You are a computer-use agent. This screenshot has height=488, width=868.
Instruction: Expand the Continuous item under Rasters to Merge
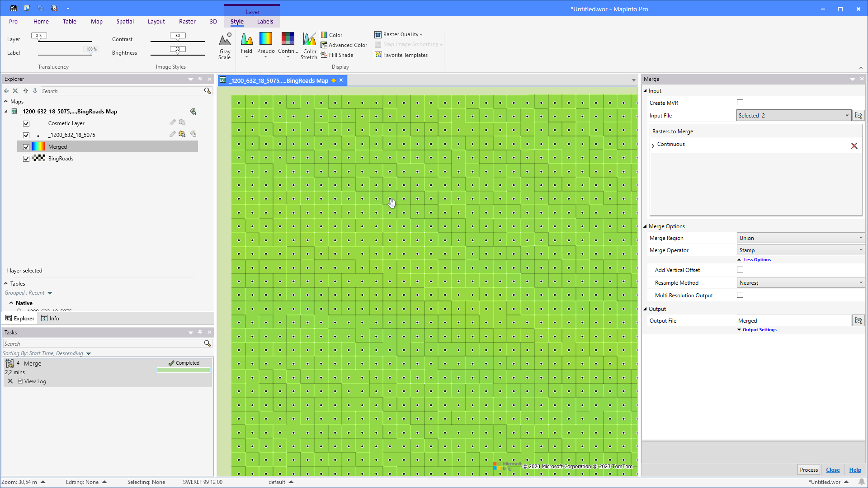click(x=653, y=145)
